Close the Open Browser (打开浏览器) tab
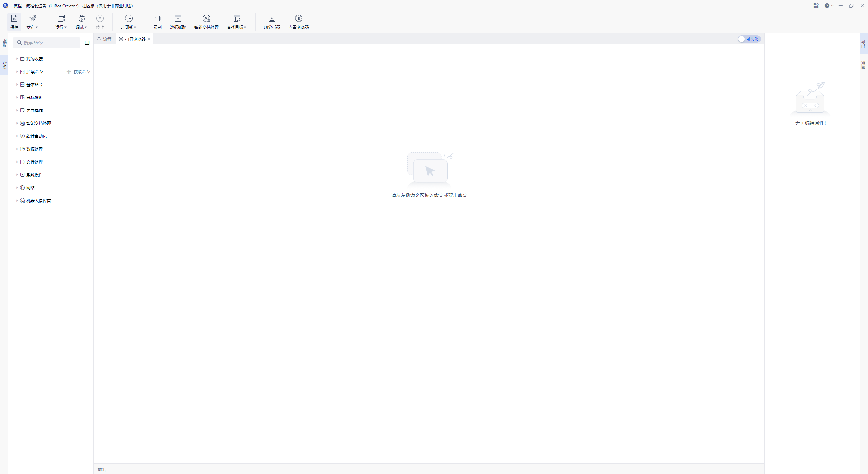 (x=149, y=39)
